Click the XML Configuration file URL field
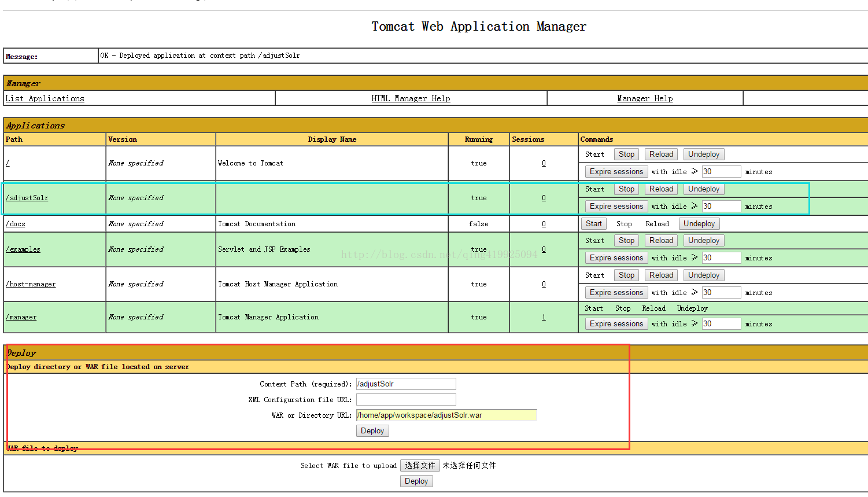Screen dimensions: 868x497 [406, 400]
